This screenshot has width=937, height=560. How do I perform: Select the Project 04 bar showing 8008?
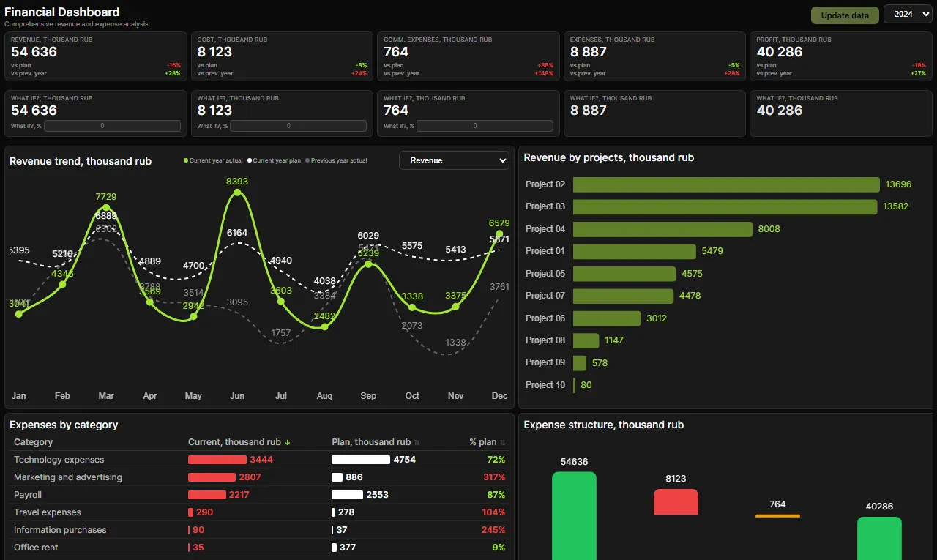[x=662, y=229]
